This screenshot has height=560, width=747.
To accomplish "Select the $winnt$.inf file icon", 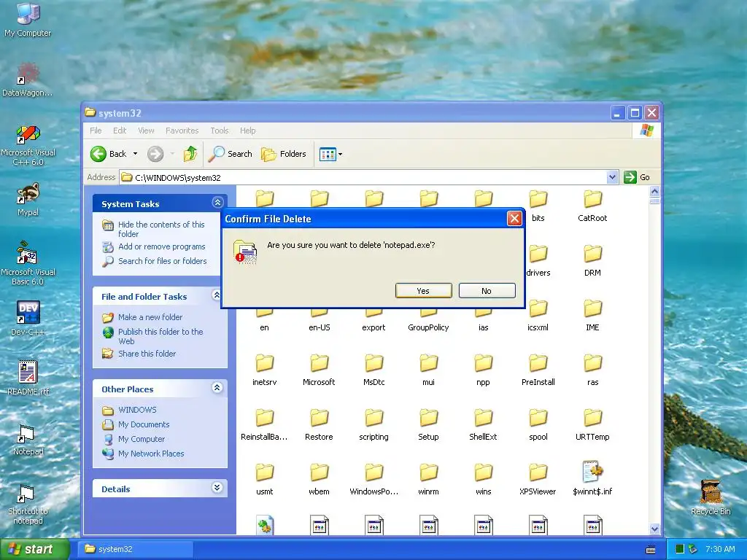I will (592, 472).
